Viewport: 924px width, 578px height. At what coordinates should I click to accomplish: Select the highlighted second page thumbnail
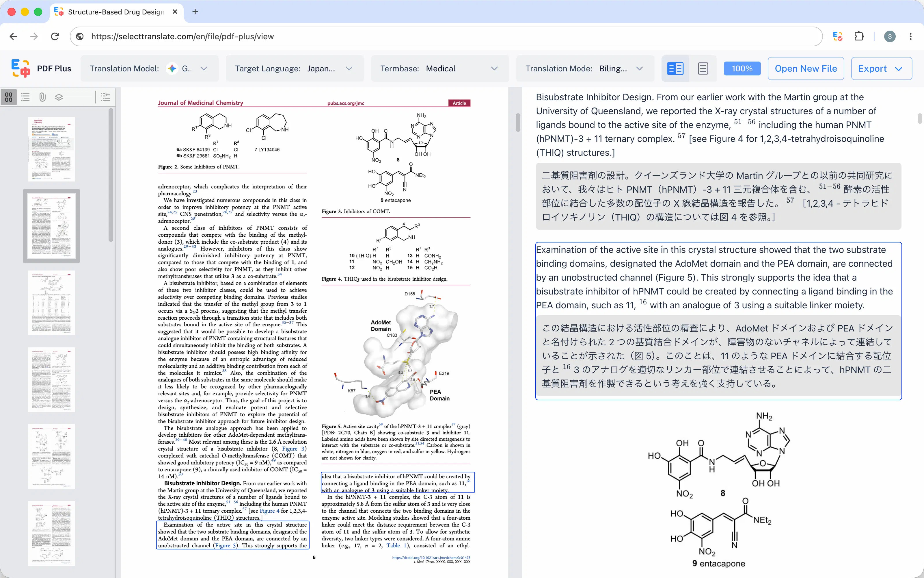[x=52, y=226]
